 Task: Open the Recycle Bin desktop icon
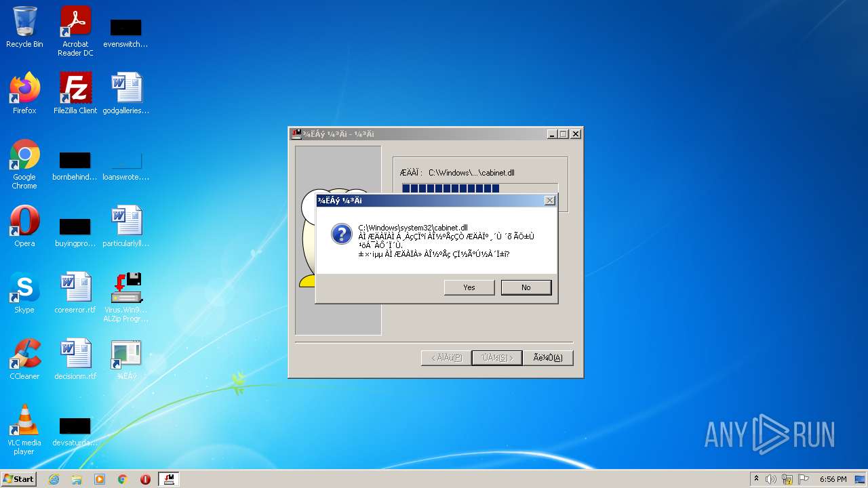click(x=24, y=27)
